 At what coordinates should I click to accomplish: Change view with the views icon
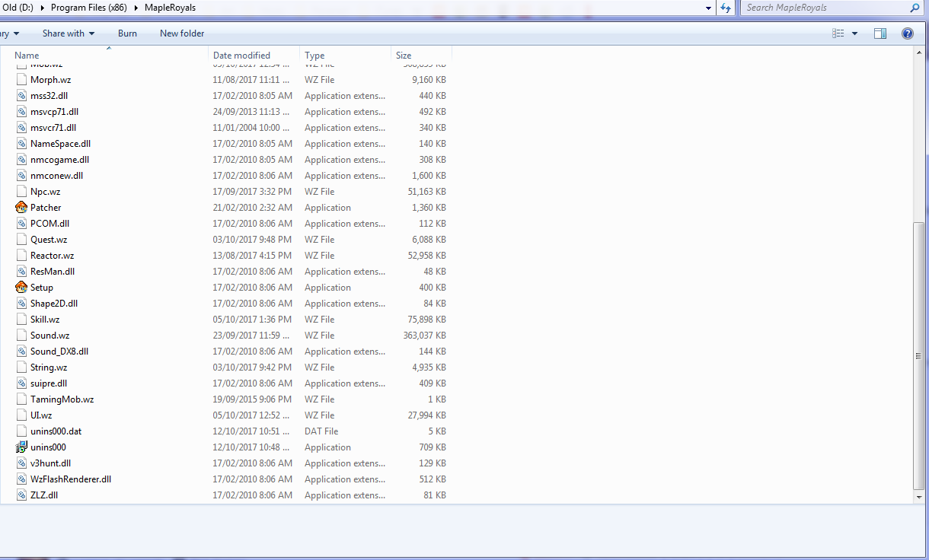click(838, 33)
